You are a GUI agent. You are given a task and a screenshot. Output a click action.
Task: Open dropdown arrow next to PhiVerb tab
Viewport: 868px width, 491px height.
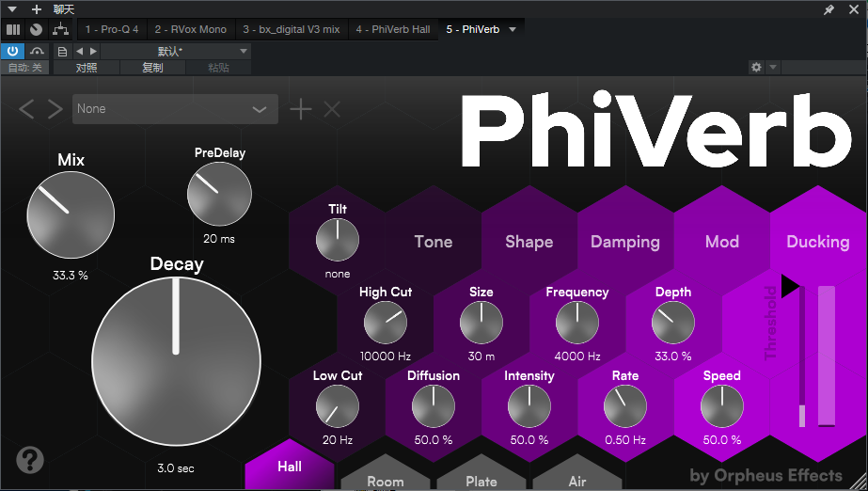pos(513,29)
